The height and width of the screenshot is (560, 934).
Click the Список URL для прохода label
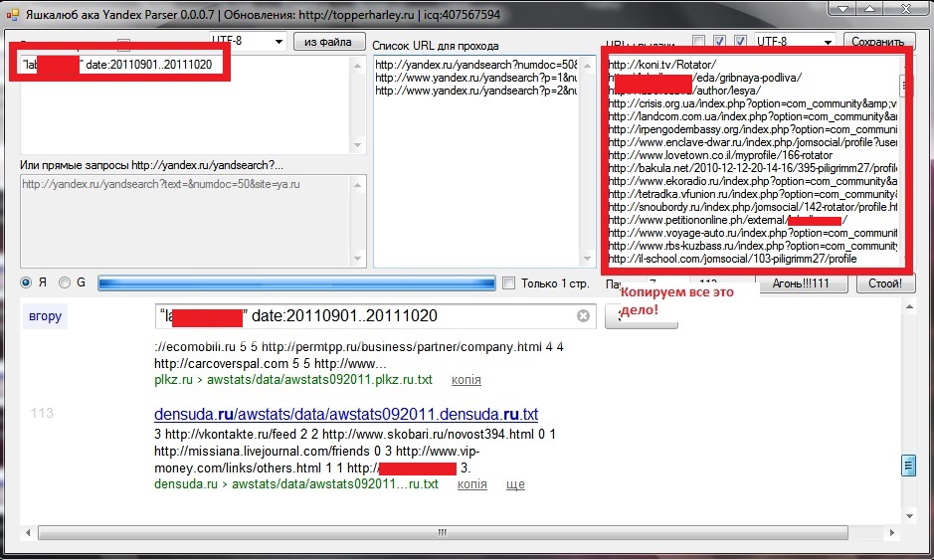tap(436, 46)
